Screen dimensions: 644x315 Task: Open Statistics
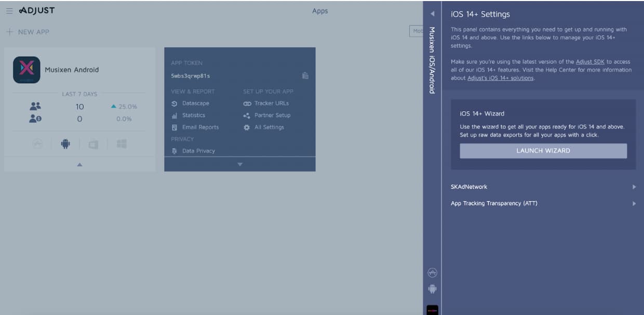pos(194,115)
